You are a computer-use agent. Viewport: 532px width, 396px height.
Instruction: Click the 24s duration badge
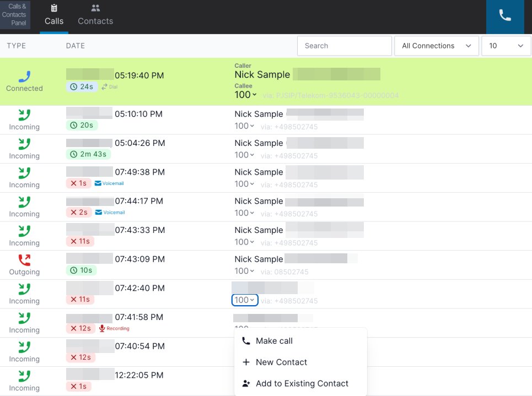click(82, 87)
